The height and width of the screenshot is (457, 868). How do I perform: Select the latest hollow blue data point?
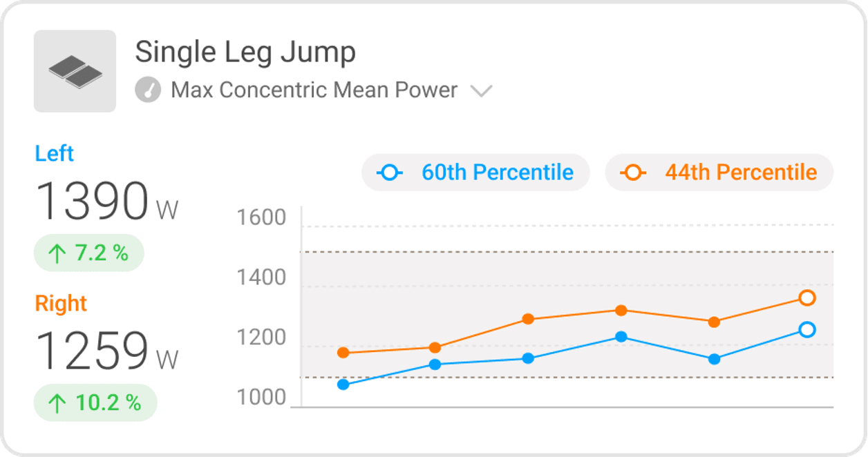point(807,330)
